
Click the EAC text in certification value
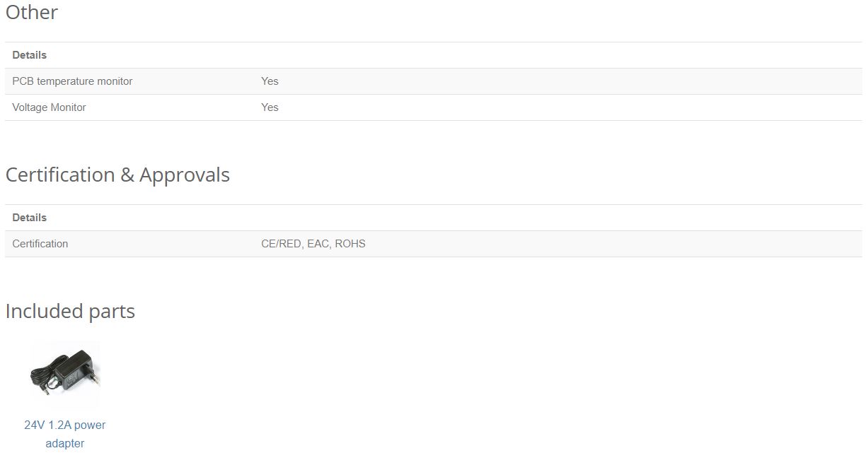coord(319,244)
